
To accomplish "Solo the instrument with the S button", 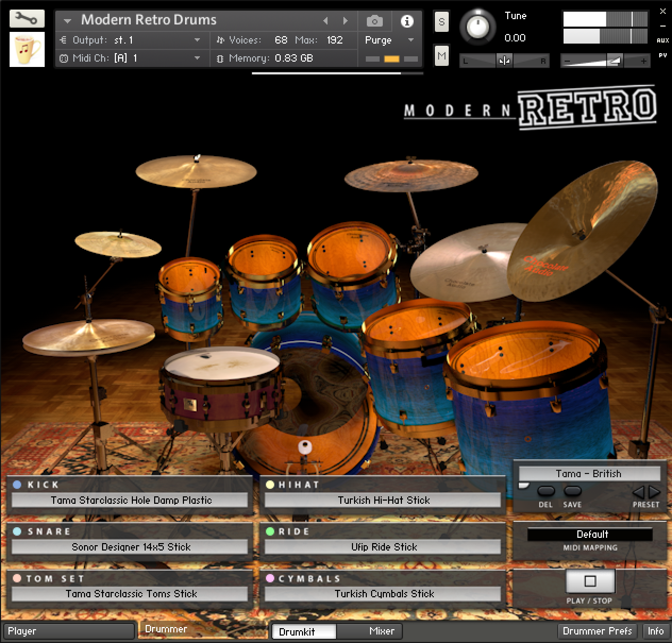I will click(x=441, y=22).
